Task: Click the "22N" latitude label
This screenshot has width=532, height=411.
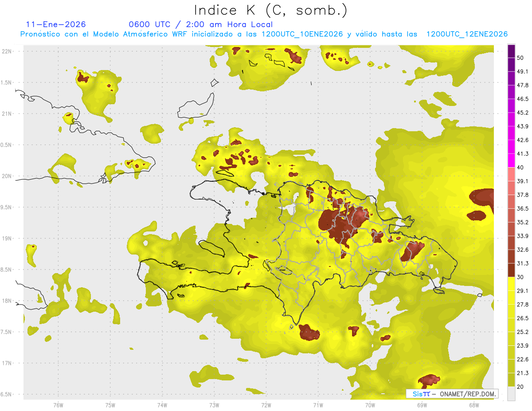Action: (8, 51)
